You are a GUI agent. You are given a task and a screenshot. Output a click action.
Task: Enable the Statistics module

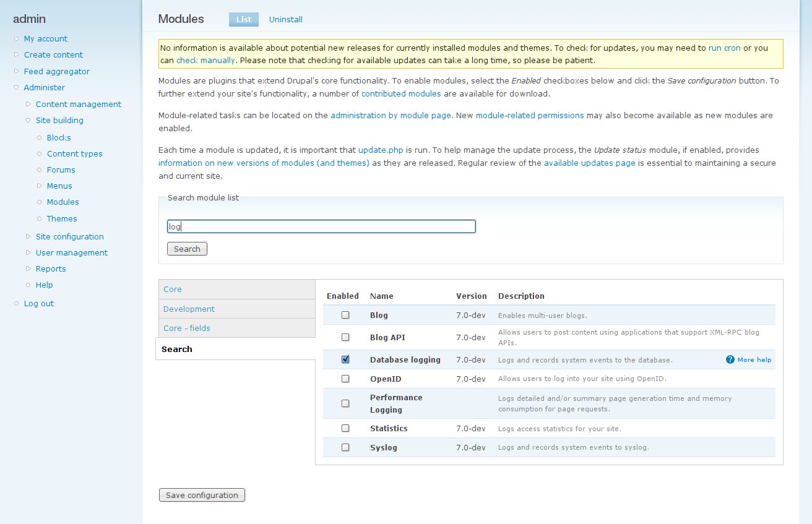pyautogui.click(x=345, y=428)
